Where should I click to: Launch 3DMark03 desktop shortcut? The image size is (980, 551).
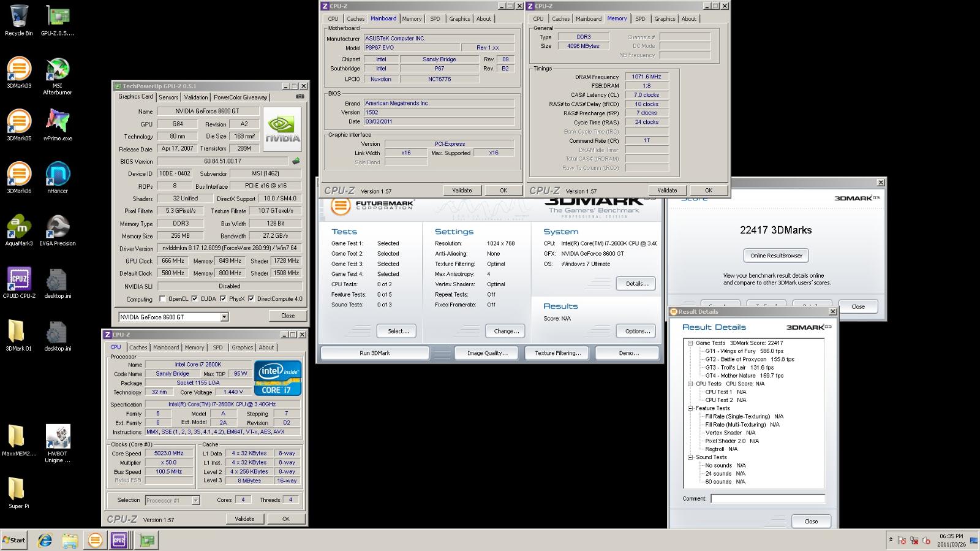[x=19, y=72]
